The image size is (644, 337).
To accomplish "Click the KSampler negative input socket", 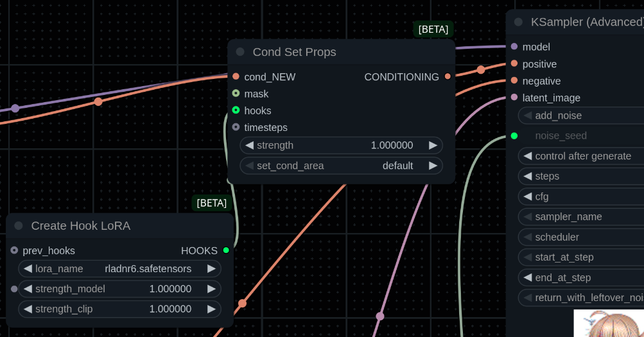I will coord(514,80).
